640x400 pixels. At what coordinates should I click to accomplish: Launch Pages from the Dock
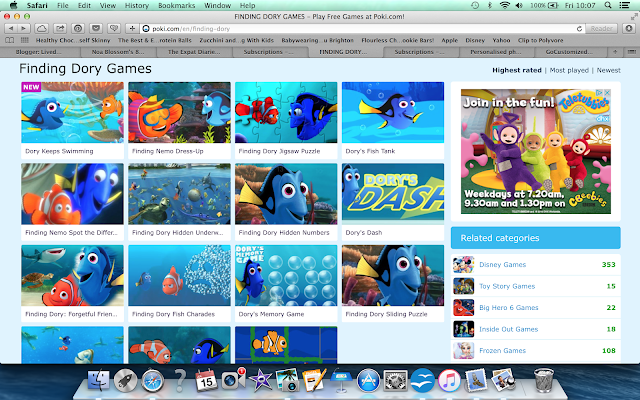point(314,380)
